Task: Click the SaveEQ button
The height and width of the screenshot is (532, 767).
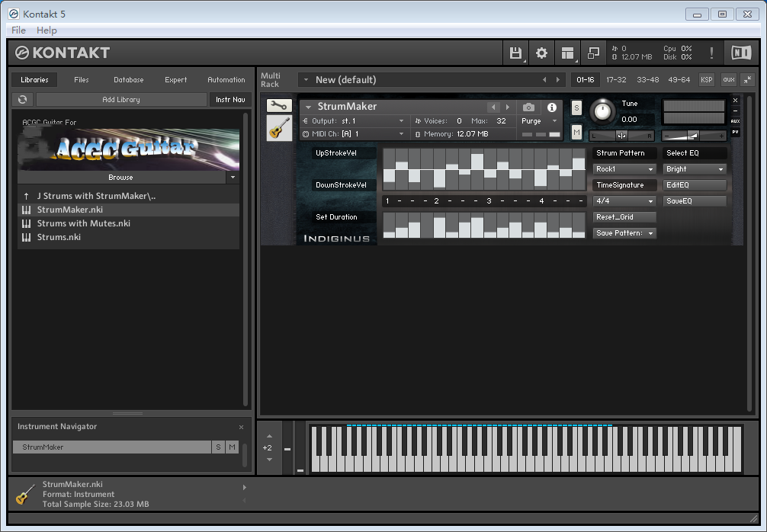Action: pyautogui.click(x=695, y=201)
